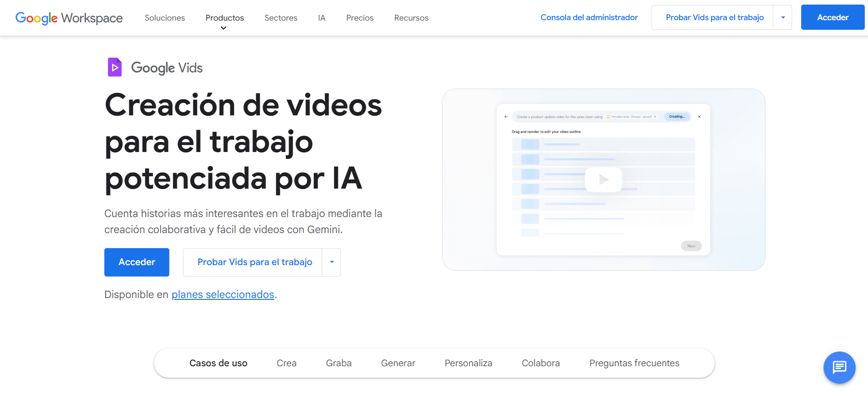Open the Sectores menu

(x=281, y=18)
